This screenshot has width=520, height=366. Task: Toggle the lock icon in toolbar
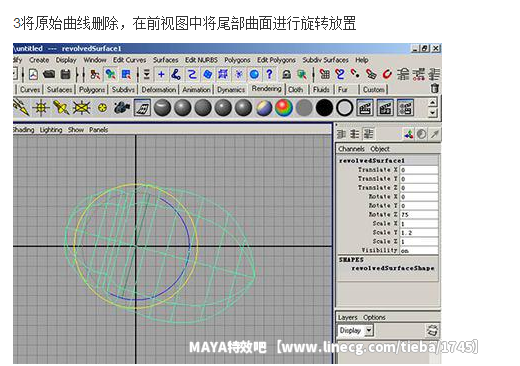pos(286,74)
